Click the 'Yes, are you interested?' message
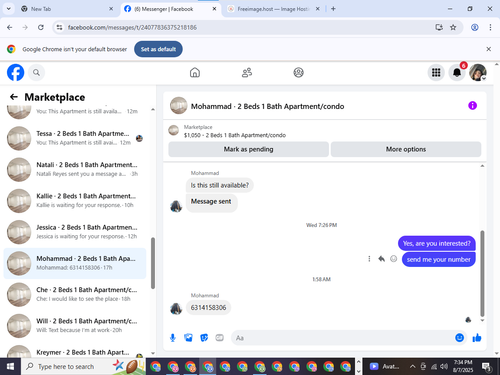Viewport: 500px width, 375px height. tap(437, 243)
